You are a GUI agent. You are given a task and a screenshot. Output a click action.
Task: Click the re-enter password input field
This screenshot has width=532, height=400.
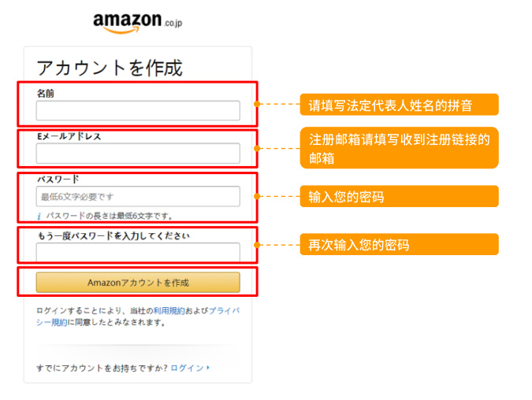coord(138,252)
